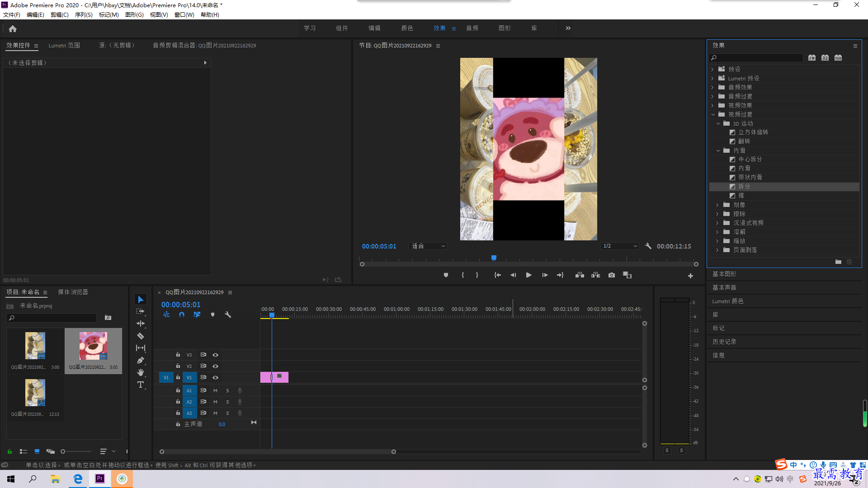The height and width of the screenshot is (488, 868).
Task: Toggle V2 track output eye
Action: [216, 366]
